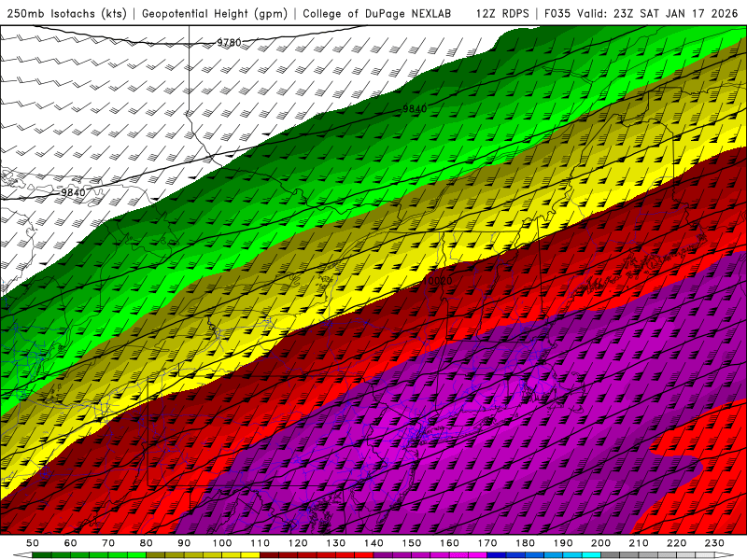The height and width of the screenshot is (560, 747).
Task: Click the 180 kt legend value
Action: pyautogui.click(x=525, y=543)
